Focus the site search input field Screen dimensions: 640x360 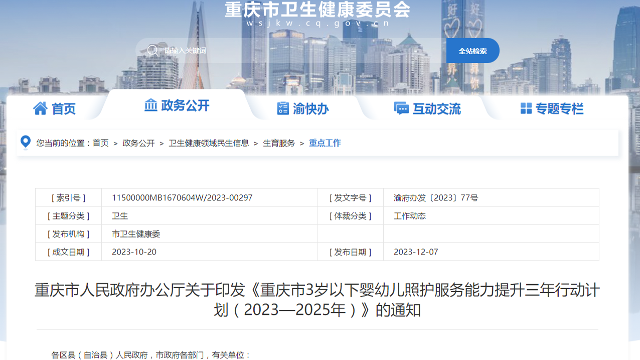(291, 51)
